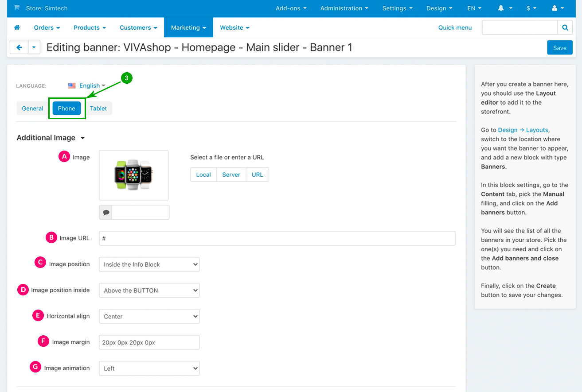Click the back arrow button
Image resolution: width=582 pixels, height=392 pixels.
pyautogui.click(x=19, y=47)
